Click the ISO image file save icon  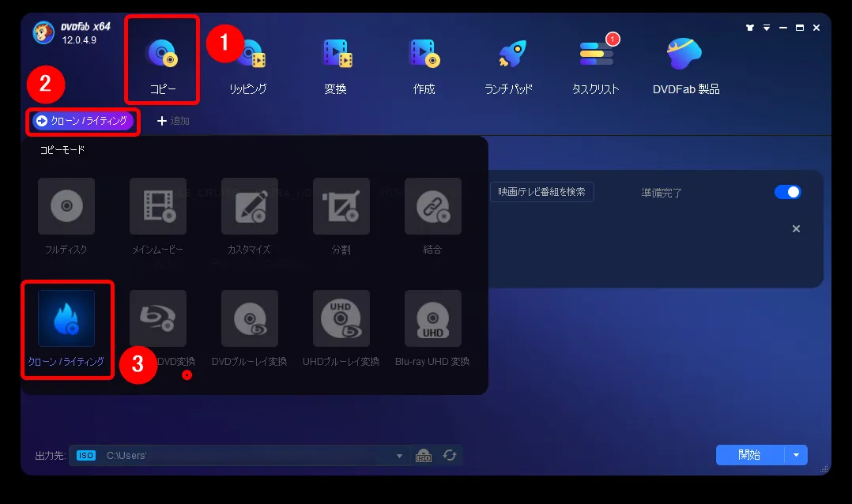[424, 456]
